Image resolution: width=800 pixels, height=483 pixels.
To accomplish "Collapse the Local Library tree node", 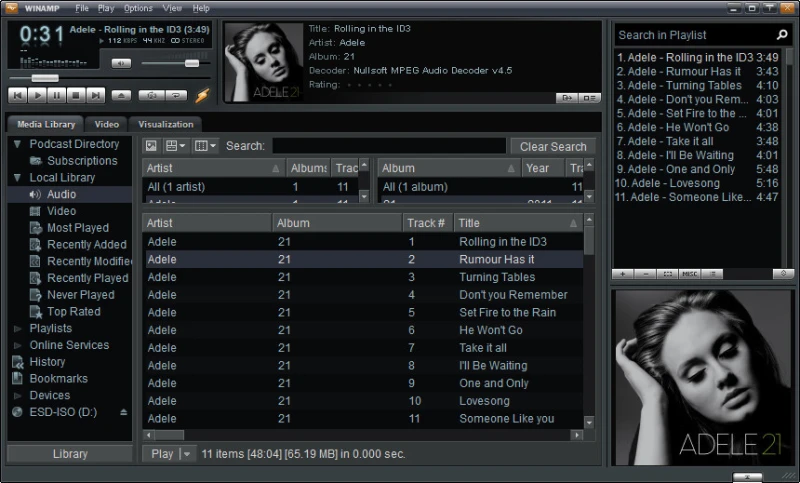I will point(17,178).
